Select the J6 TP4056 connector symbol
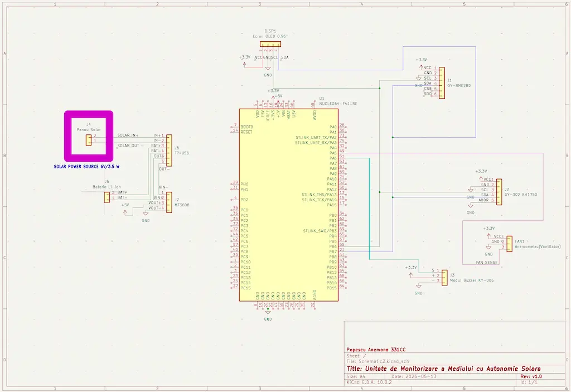Image resolution: width=571 pixels, height=392 pixels. 169,151
